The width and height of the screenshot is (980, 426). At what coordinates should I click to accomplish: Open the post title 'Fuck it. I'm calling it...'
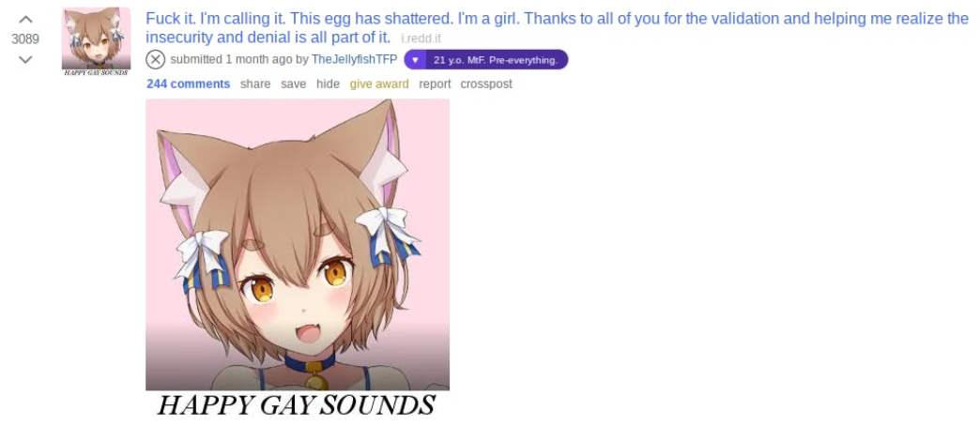pos(557,27)
